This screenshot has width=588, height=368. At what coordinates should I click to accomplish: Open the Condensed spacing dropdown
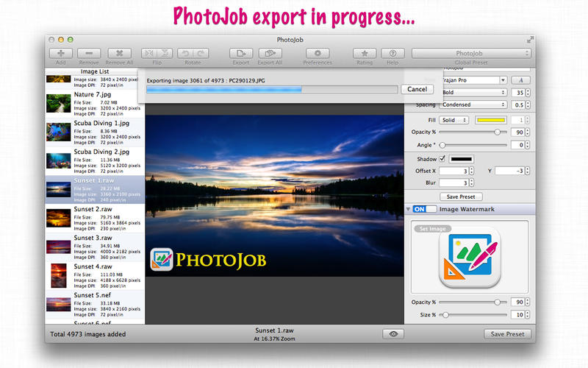tap(474, 105)
